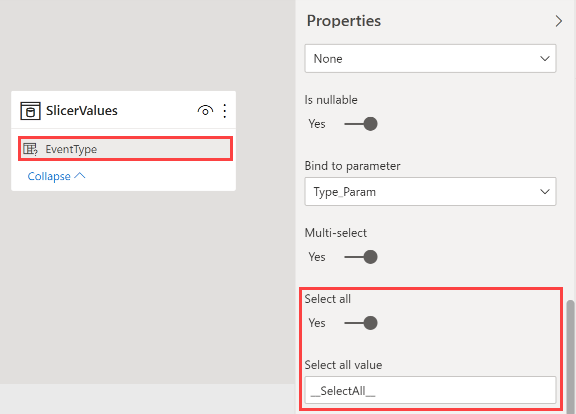The width and height of the screenshot is (576, 414).
Task: Click the Select all value input field
Action: (x=430, y=390)
